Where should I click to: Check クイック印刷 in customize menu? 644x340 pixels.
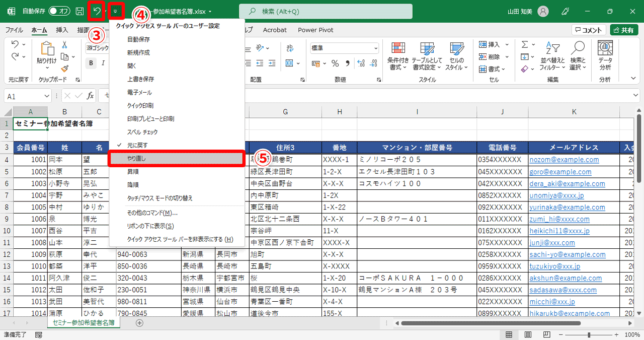(x=177, y=105)
